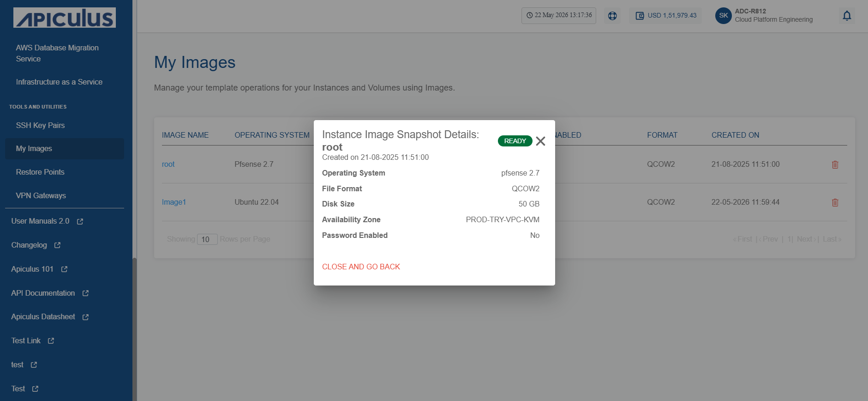Click page number 1 in pagination

(789, 239)
